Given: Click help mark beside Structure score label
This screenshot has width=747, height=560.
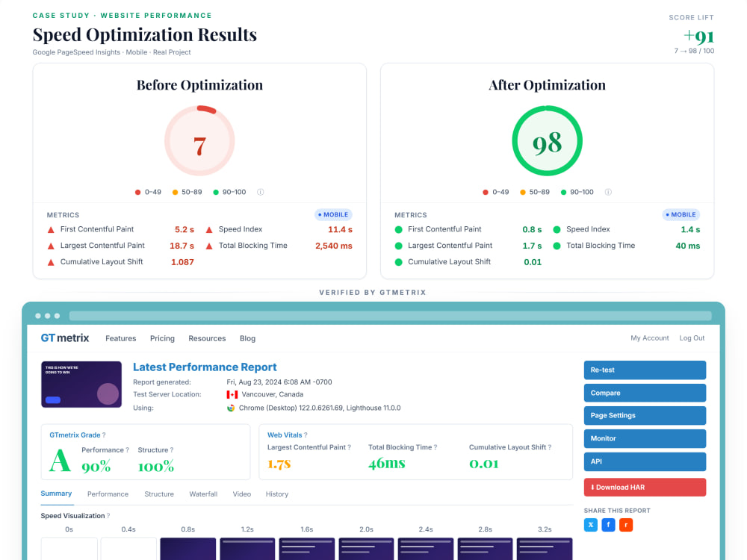Looking at the screenshot, I should tap(172, 450).
